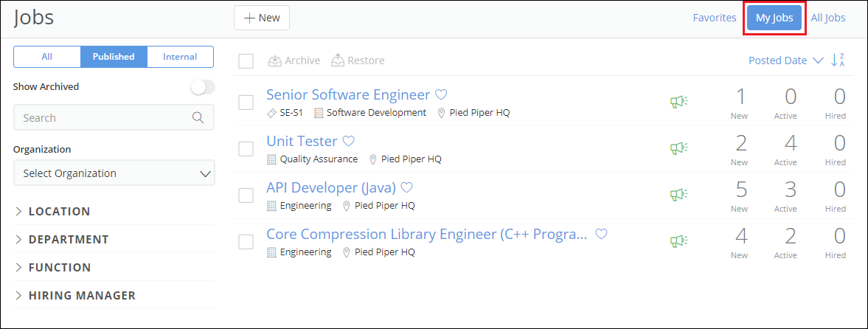Expand the HIRING MANAGER filter section

point(81,296)
